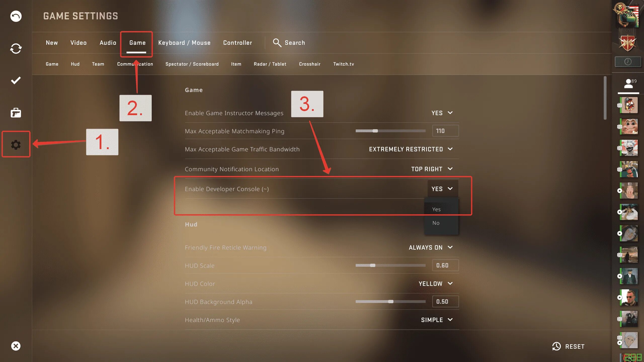This screenshot has height=362, width=644.
Task: Open the settings gear icon
Action: pos(16,145)
